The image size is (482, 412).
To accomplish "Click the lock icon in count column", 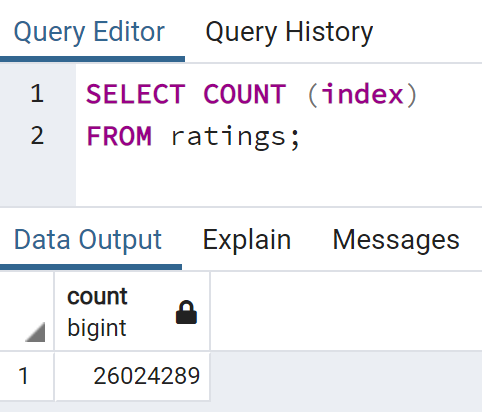I will (x=186, y=312).
